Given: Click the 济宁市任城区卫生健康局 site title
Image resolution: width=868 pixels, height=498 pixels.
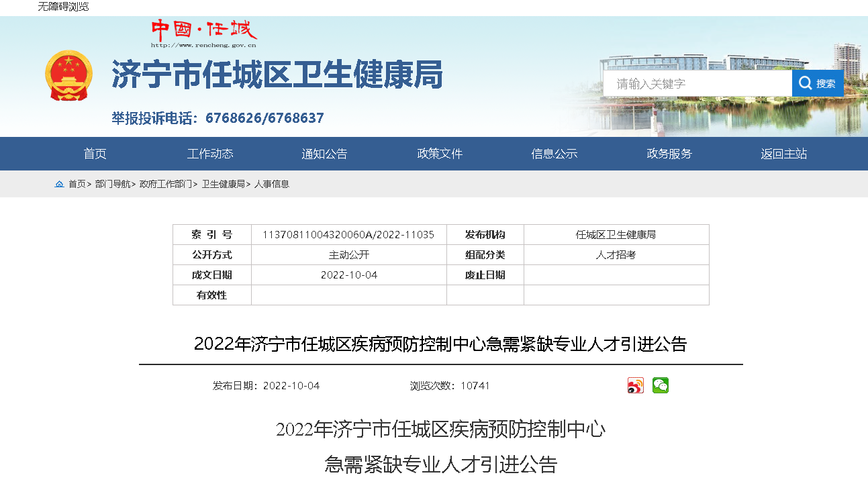Looking at the screenshot, I should coord(277,74).
